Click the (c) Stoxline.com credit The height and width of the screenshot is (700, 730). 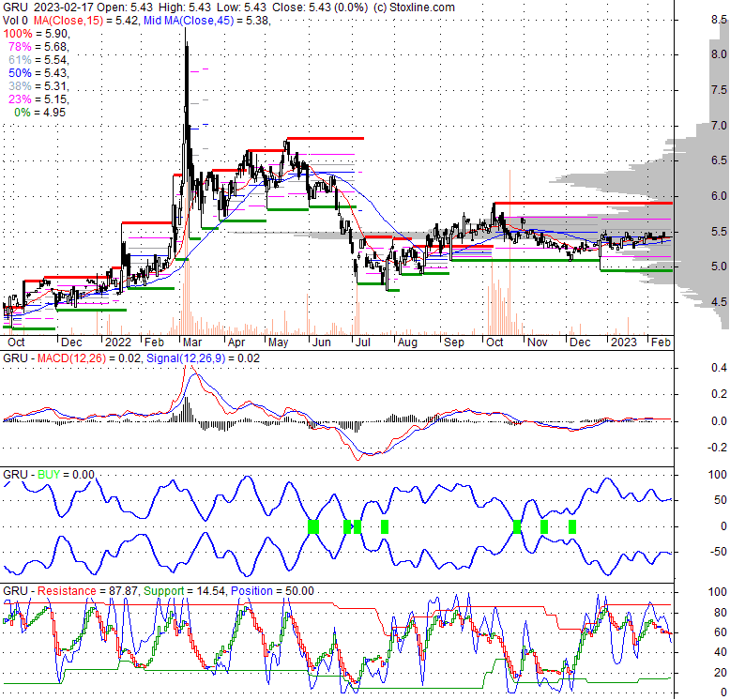(x=414, y=7)
